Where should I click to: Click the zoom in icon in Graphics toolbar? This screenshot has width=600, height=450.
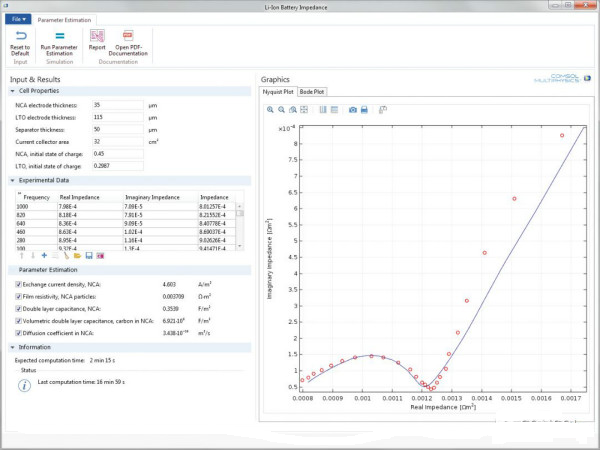[x=270, y=109]
